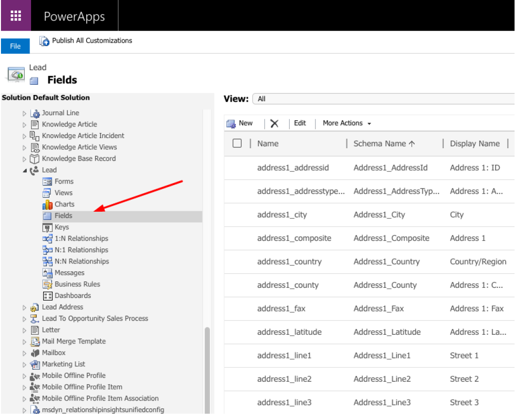515x420 pixels.
Task: Click the Knowledge Article Incident icon
Action: (34, 136)
